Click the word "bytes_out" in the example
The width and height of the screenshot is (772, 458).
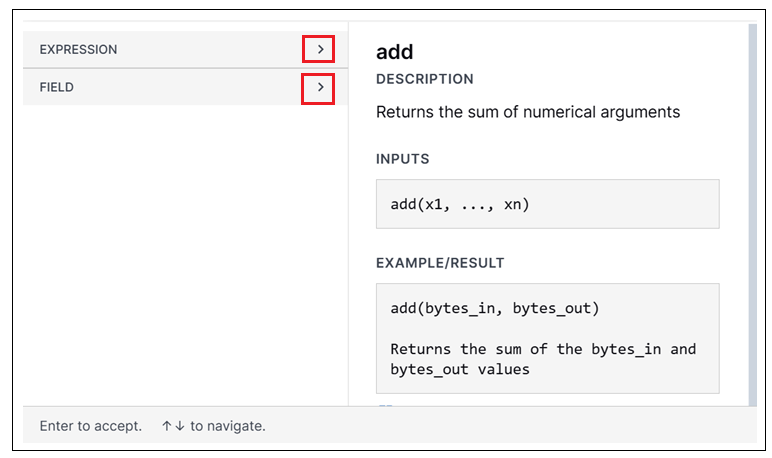555,308
